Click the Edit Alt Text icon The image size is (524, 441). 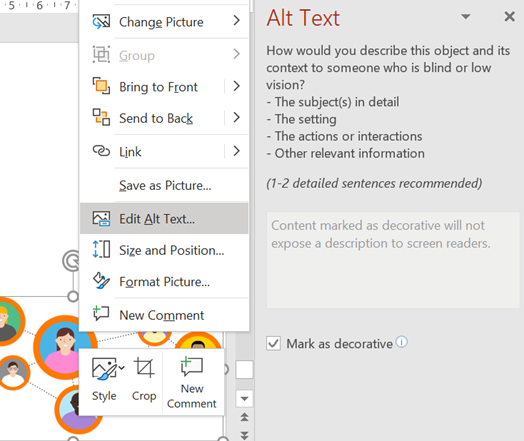point(101,218)
